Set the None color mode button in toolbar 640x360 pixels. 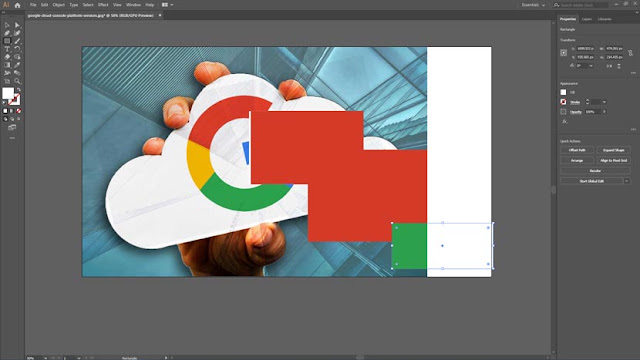pyautogui.click(x=18, y=111)
